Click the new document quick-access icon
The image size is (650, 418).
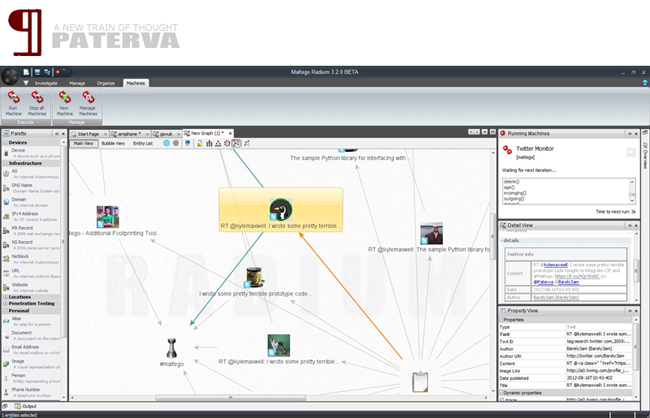26,72
